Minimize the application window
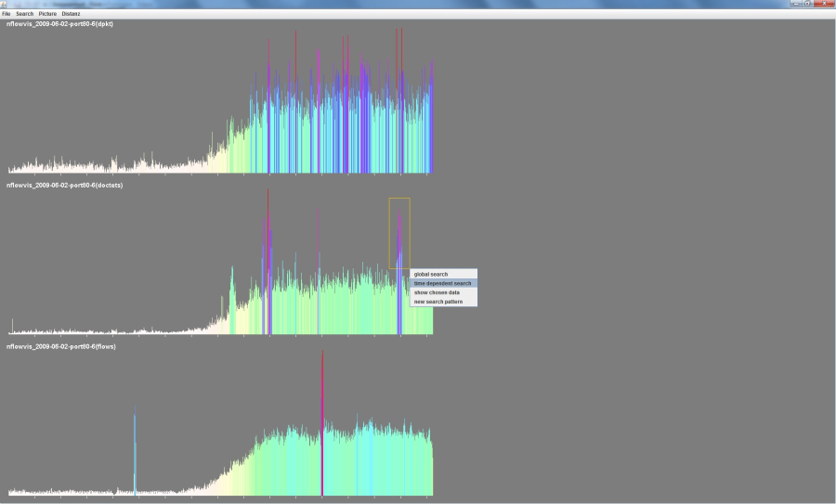This screenshot has width=836, height=504. (x=796, y=4)
